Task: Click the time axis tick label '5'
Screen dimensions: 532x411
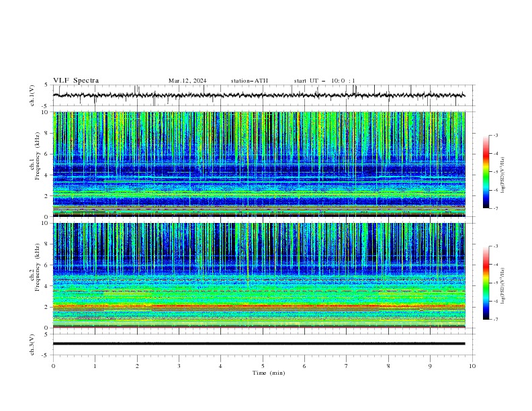Action: tap(263, 366)
